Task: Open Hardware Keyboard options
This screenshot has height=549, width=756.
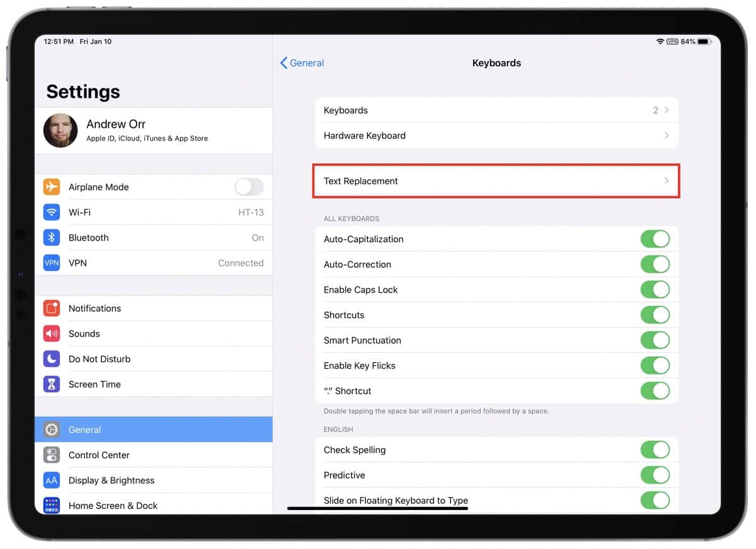Action: tap(496, 136)
